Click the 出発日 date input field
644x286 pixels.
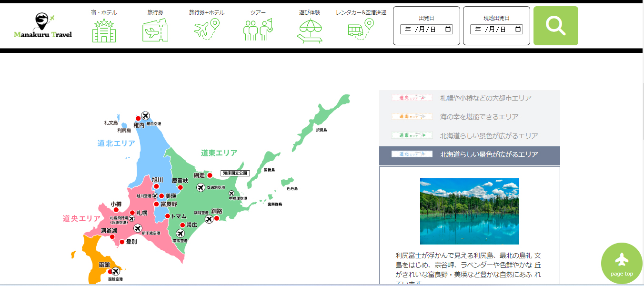[419, 30]
